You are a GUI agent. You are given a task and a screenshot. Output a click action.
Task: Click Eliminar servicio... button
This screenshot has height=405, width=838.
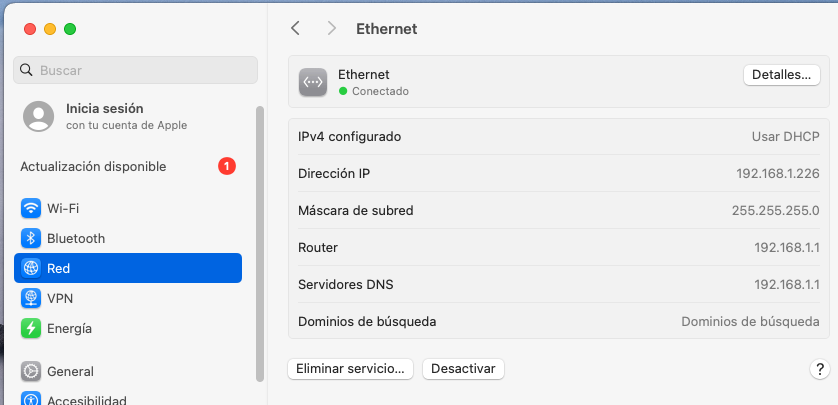coord(350,369)
